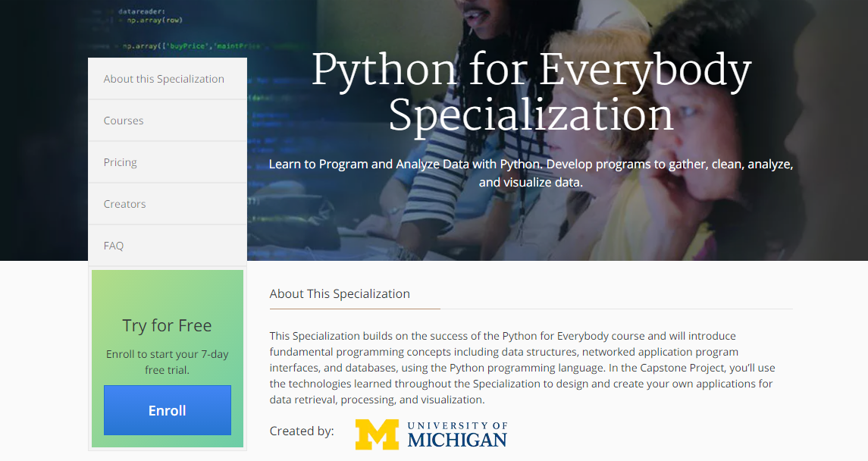The image size is (868, 461).
Task: Click the blue Enroll button
Action: [168, 410]
